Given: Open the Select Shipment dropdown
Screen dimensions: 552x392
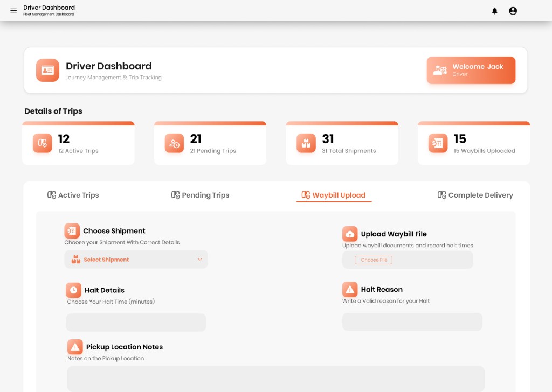Looking at the screenshot, I should coord(136,260).
